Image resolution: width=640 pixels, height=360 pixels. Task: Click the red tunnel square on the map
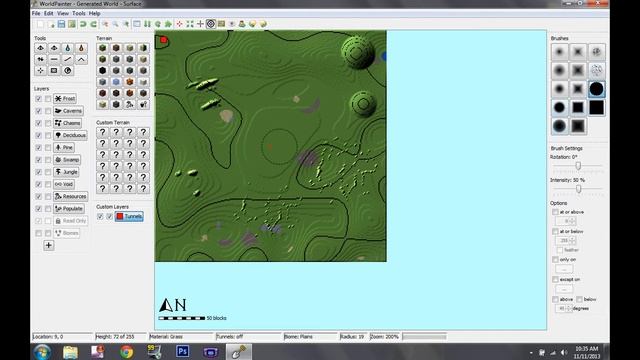164,40
